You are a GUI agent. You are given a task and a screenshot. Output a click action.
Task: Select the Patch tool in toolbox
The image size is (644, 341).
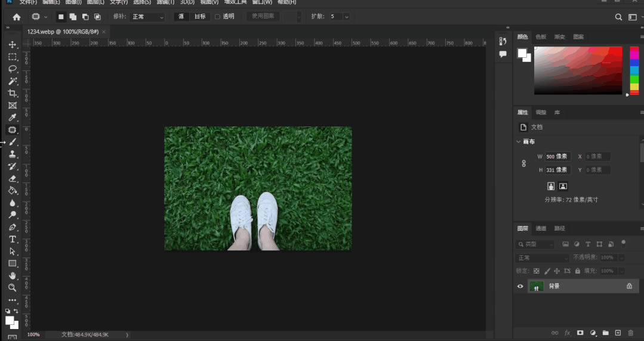13,130
